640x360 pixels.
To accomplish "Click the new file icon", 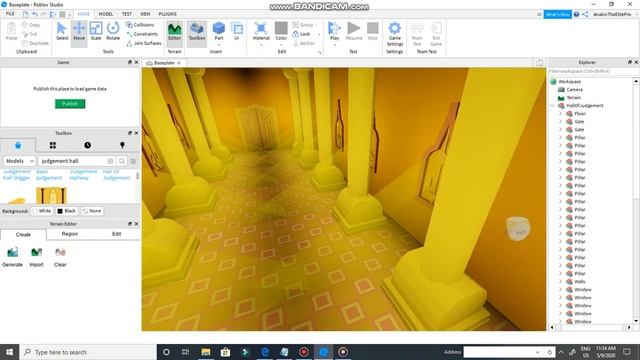I will [x=25, y=14].
